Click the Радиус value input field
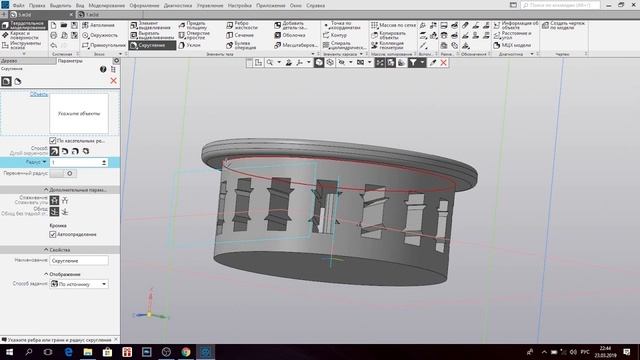640x360 pixels. [76, 162]
